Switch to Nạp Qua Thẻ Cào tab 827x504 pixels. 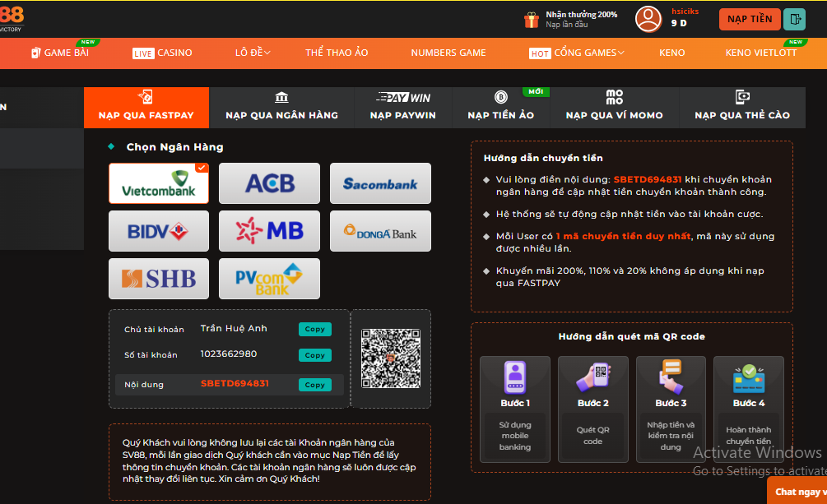pyautogui.click(x=742, y=108)
